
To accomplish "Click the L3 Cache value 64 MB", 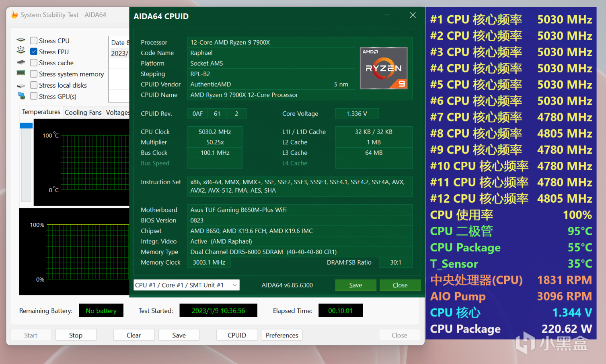I will click(x=374, y=152).
